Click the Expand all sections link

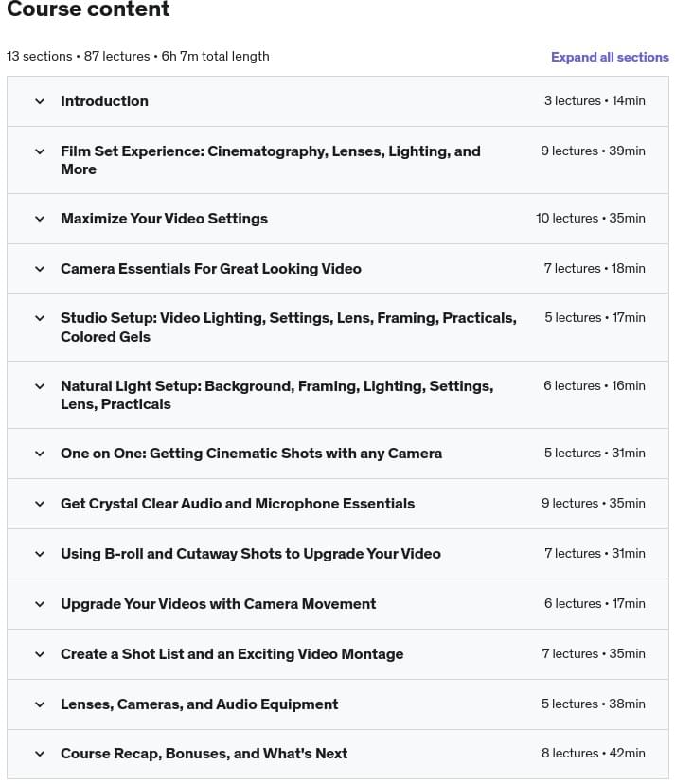click(610, 57)
